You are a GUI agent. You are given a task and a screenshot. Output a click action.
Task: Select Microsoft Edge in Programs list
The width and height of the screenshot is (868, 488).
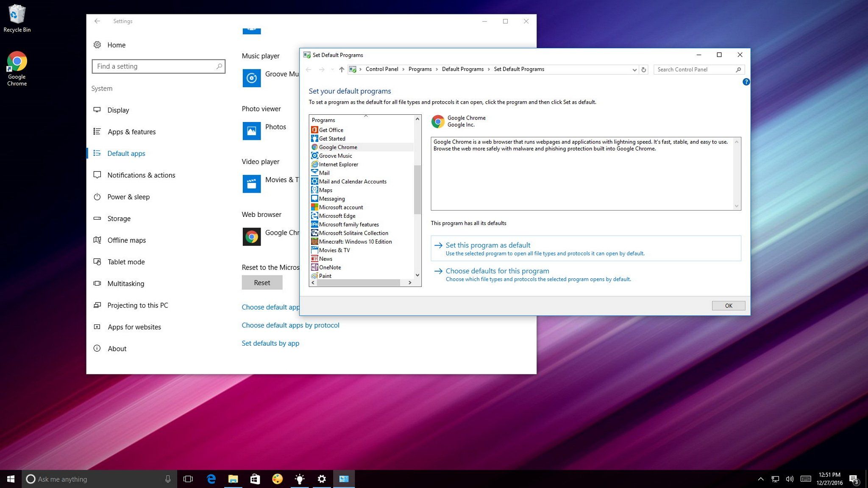click(x=337, y=216)
